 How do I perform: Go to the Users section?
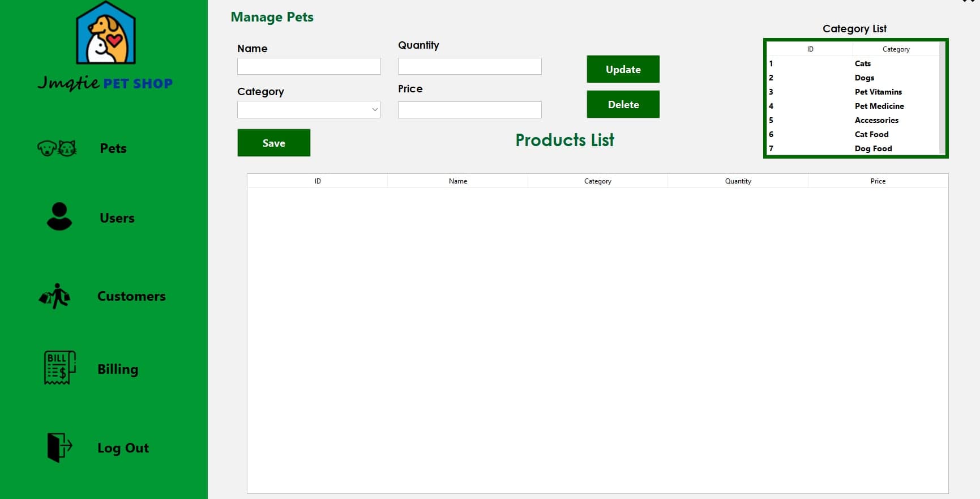click(117, 218)
